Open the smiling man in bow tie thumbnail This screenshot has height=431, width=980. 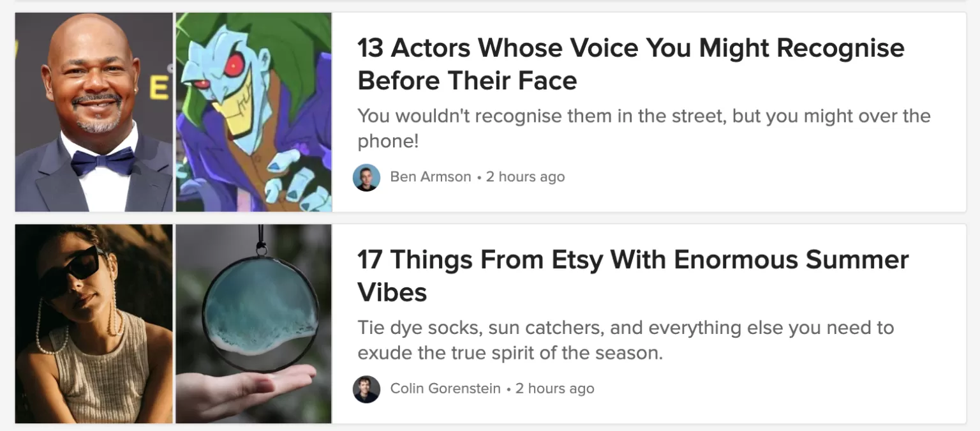point(94,112)
